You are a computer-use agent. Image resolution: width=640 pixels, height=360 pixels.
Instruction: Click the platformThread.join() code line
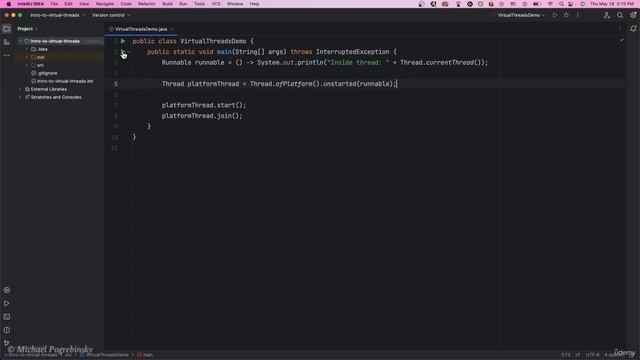(202, 116)
